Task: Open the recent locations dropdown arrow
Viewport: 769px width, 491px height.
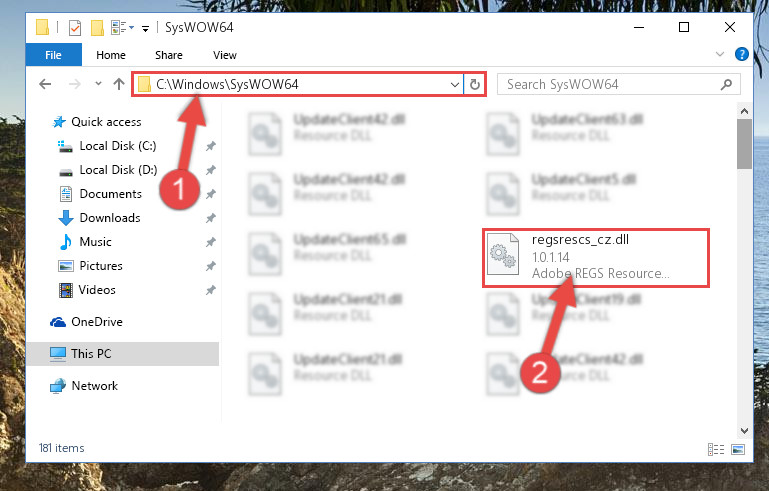Action: (x=98, y=84)
